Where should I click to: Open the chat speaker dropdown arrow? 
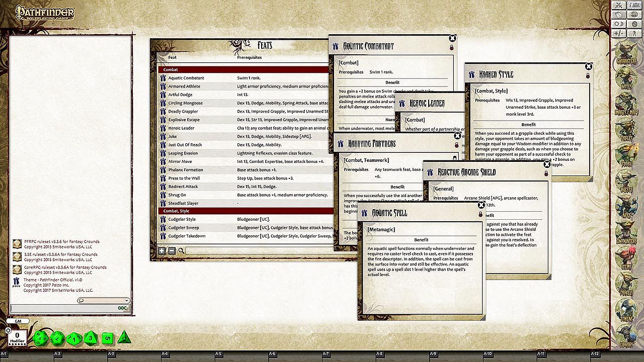coord(127,301)
